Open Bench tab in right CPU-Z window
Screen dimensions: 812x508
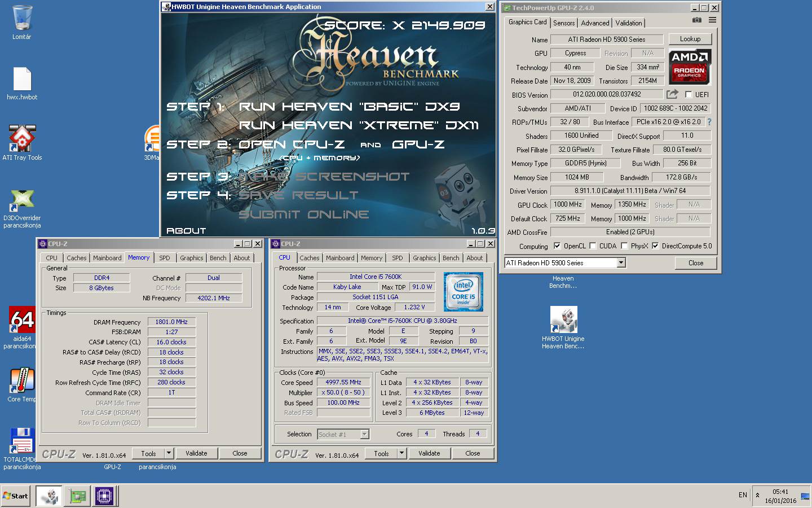point(451,258)
